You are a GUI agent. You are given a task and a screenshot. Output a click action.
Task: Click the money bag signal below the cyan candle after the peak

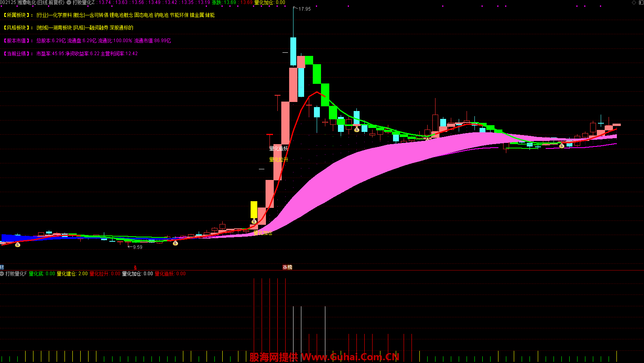point(357,130)
